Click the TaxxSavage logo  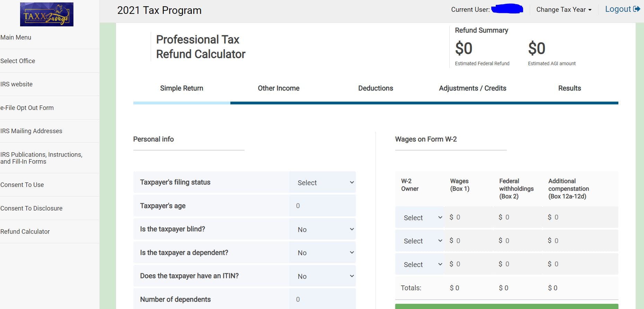point(47,14)
